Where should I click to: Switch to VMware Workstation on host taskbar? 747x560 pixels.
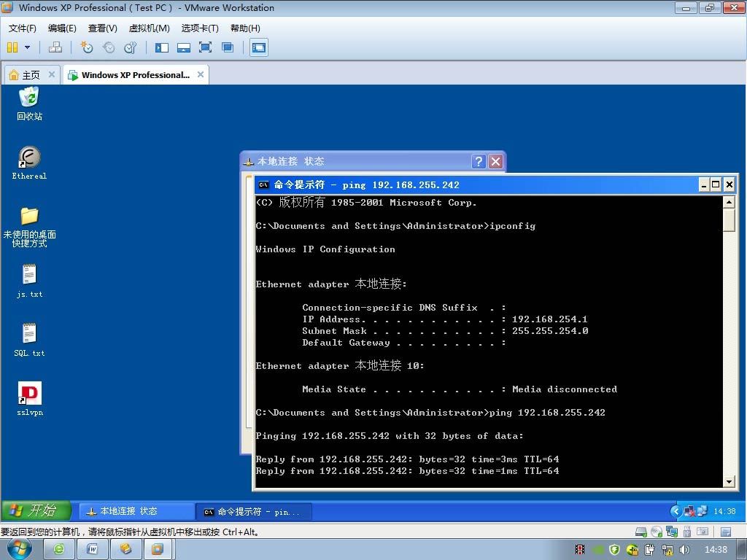[x=158, y=550]
